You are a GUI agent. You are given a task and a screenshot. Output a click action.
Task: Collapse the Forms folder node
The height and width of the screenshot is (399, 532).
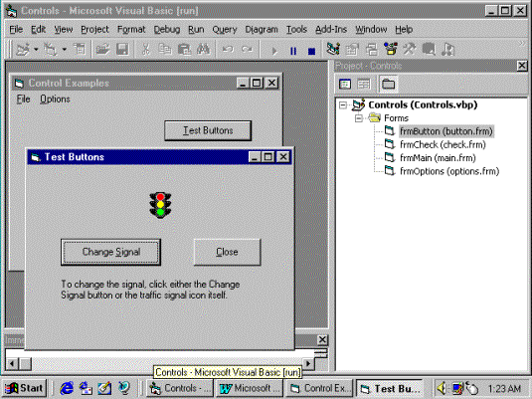[359, 118]
